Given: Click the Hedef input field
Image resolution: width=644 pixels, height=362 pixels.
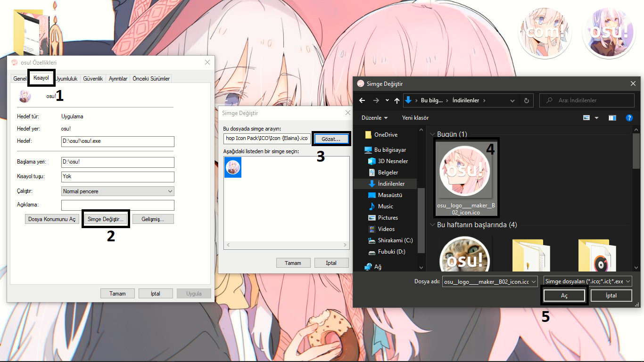Looking at the screenshot, I should tap(118, 141).
